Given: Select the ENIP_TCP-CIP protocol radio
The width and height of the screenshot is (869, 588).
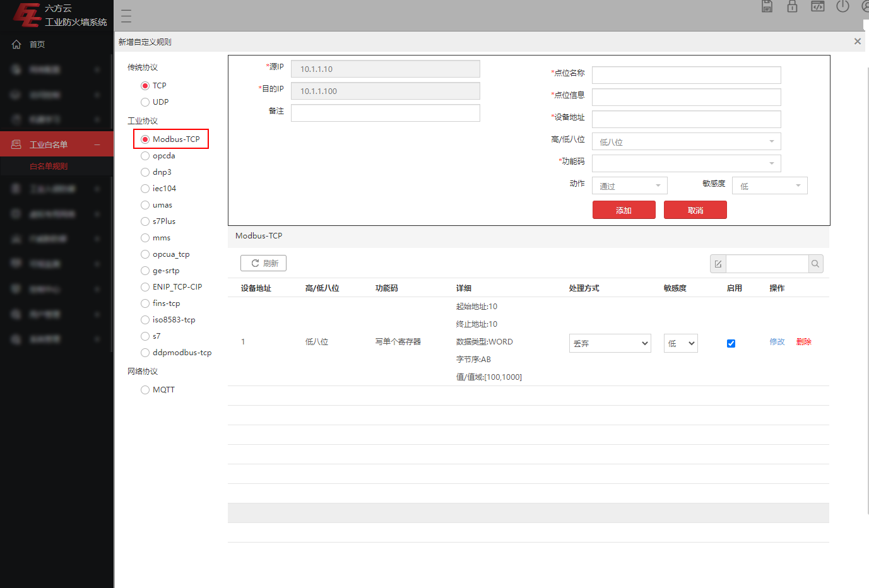Looking at the screenshot, I should [x=145, y=287].
